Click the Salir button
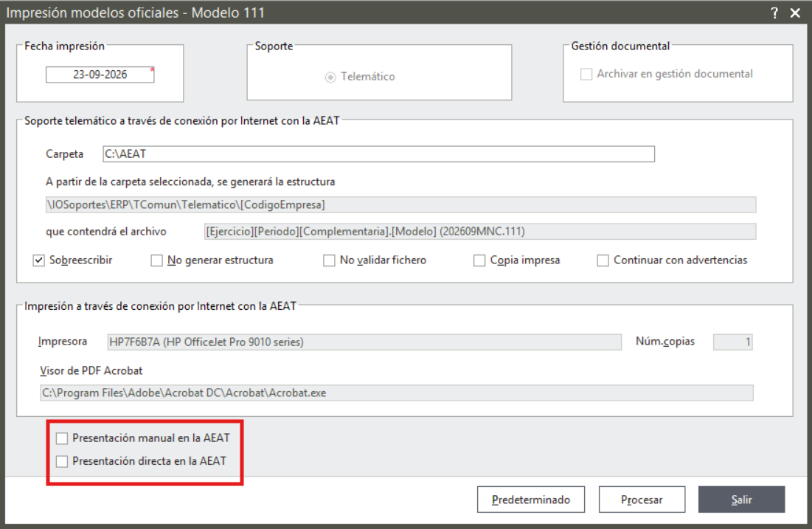The width and height of the screenshot is (812, 529). coord(742,499)
